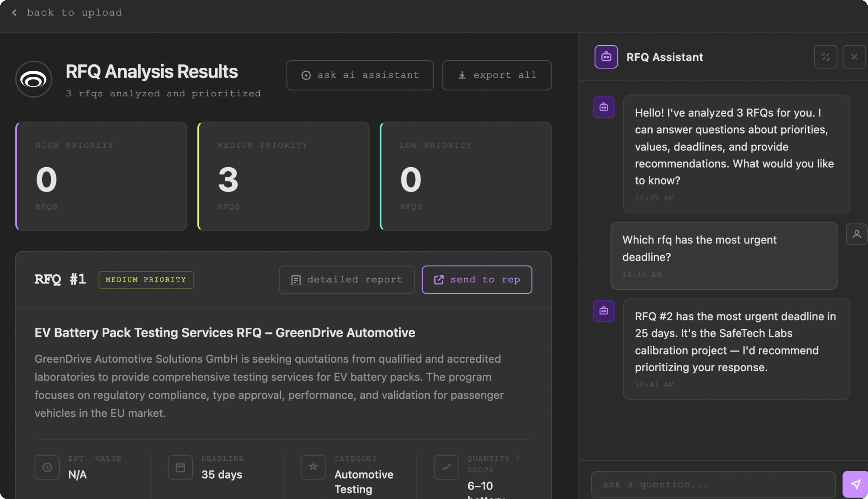868x499 pixels.
Task: Focus the ask a question input
Action: 714,484
